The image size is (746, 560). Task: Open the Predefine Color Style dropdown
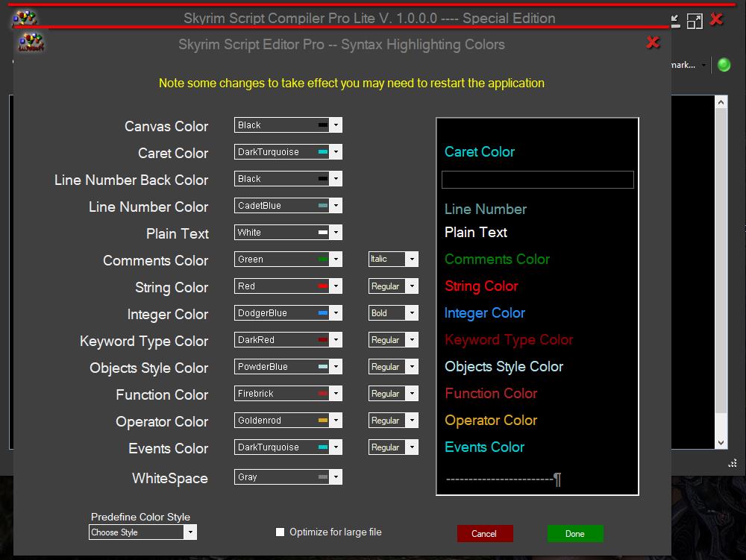[x=190, y=532]
